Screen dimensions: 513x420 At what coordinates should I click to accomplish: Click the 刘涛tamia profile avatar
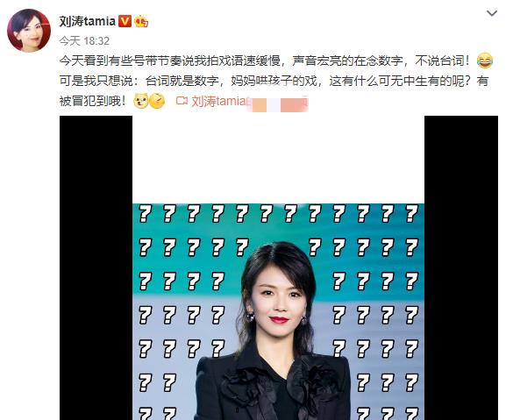tap(29, 31)
